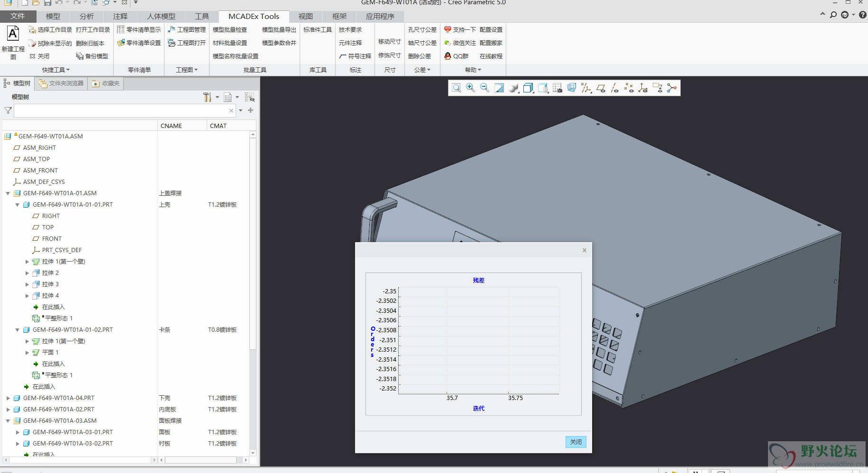Open the 文件夹浏览器 tab
Screen dimensions: 868x473
coord(61,83)
